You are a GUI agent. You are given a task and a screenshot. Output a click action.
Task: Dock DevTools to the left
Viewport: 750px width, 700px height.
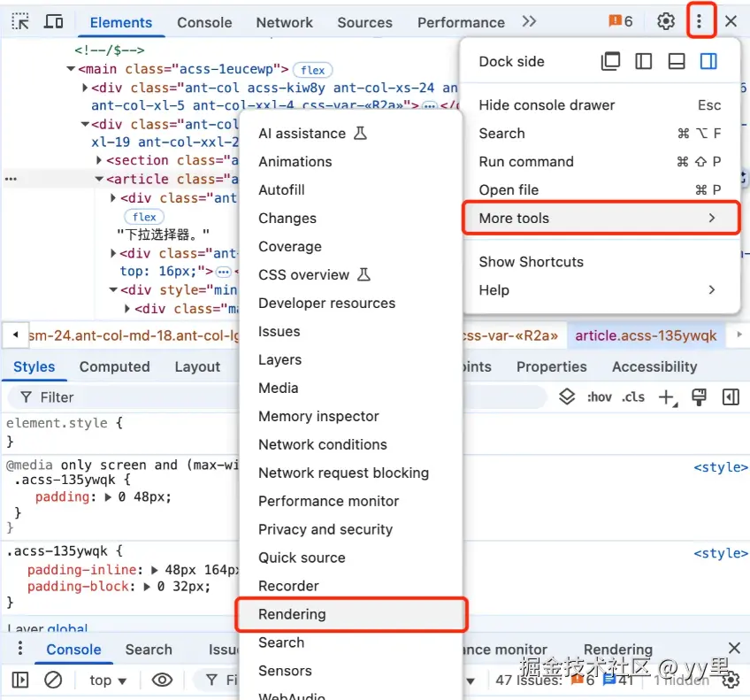[643, 61]
